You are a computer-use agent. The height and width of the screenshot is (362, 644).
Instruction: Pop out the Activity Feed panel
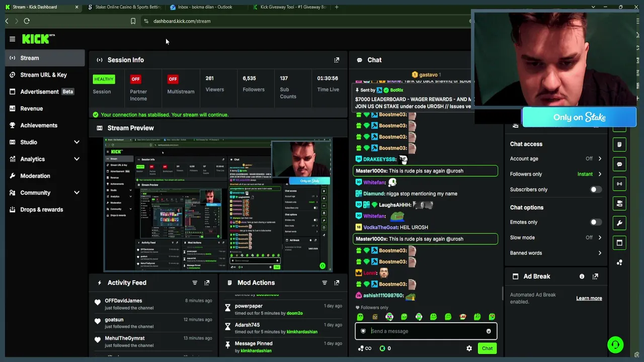[207, 283]
